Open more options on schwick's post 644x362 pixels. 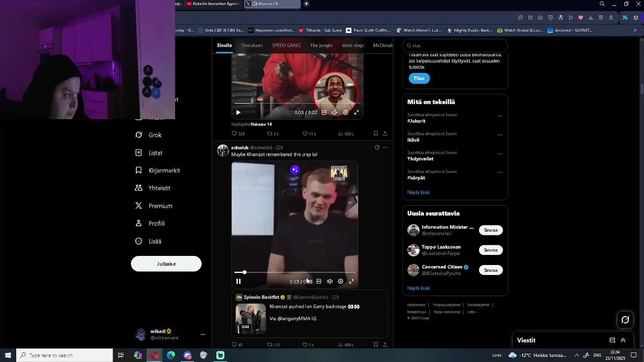click(385, 147)
